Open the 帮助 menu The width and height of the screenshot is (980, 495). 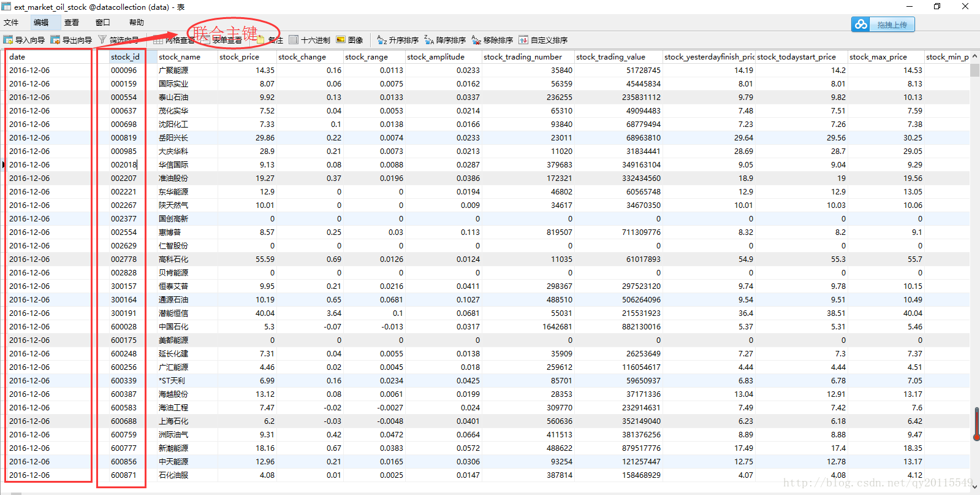point(136,23)
